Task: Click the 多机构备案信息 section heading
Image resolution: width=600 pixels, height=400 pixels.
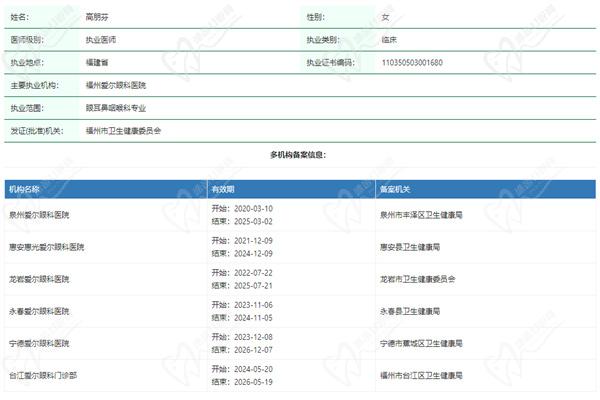Action: 298,155
